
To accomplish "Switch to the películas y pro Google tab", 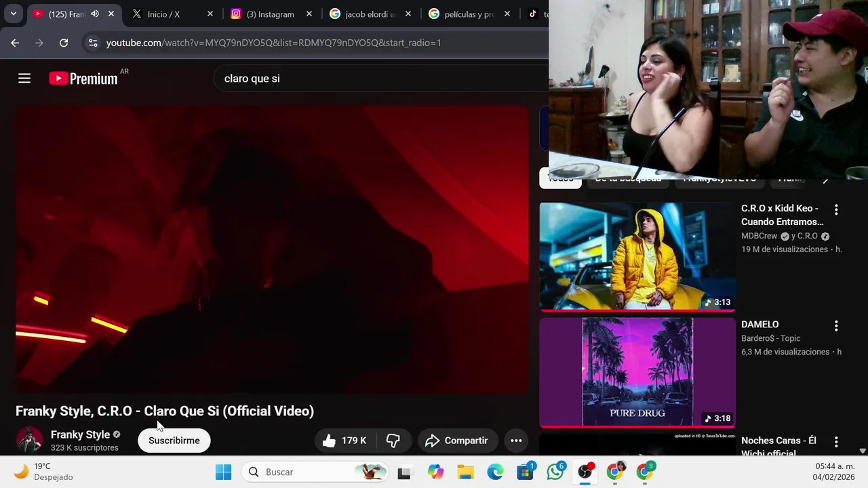I will tap(469, 14).
